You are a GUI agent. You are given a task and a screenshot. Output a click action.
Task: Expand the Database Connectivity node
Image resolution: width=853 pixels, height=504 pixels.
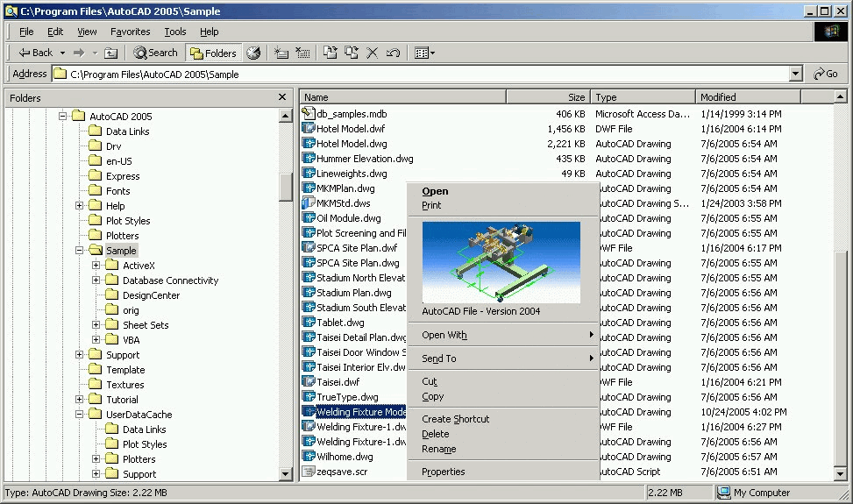click(96, 280)
